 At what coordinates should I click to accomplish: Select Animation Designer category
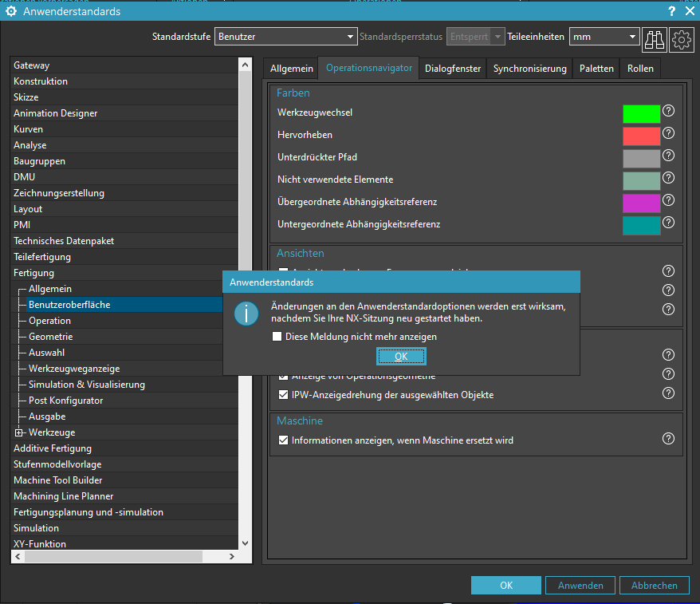124,113
